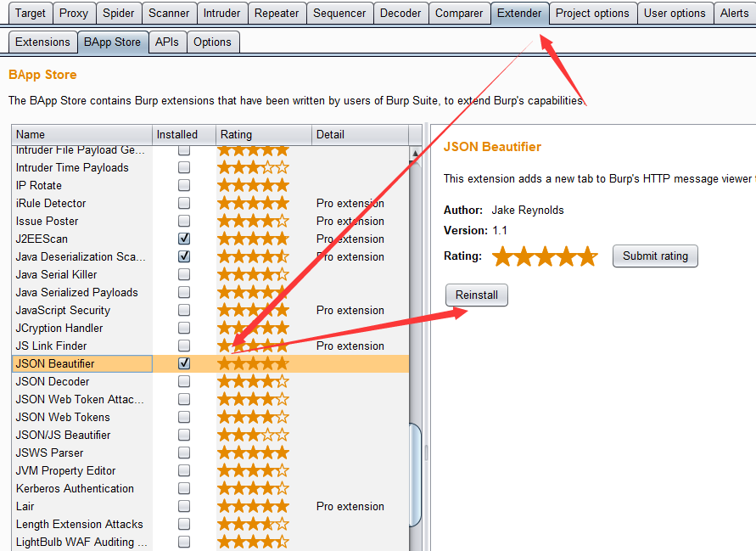Click the panel splitter handle
Viewport: 756px width, 551px height.
[426, 453]
